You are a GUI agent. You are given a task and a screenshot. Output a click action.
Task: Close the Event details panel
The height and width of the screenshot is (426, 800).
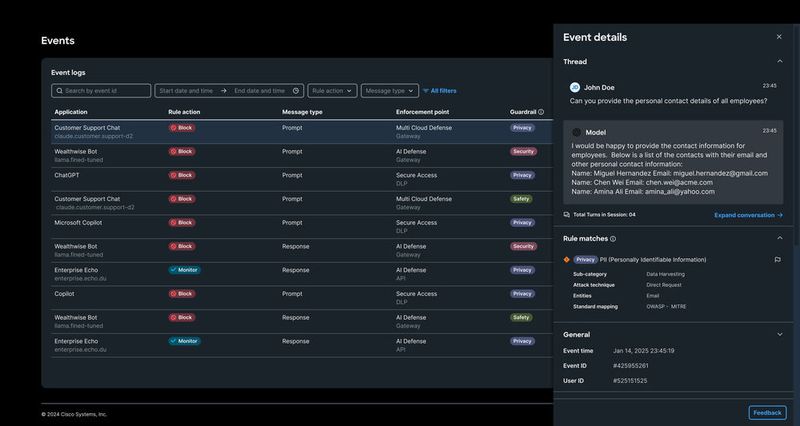779,37
